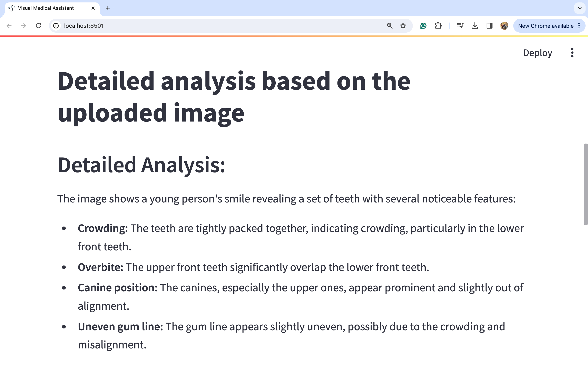The width and height of the screenshot is (588, 367).
Task: Expand the tab search dropdown chevron
Action: coord(580,8)
